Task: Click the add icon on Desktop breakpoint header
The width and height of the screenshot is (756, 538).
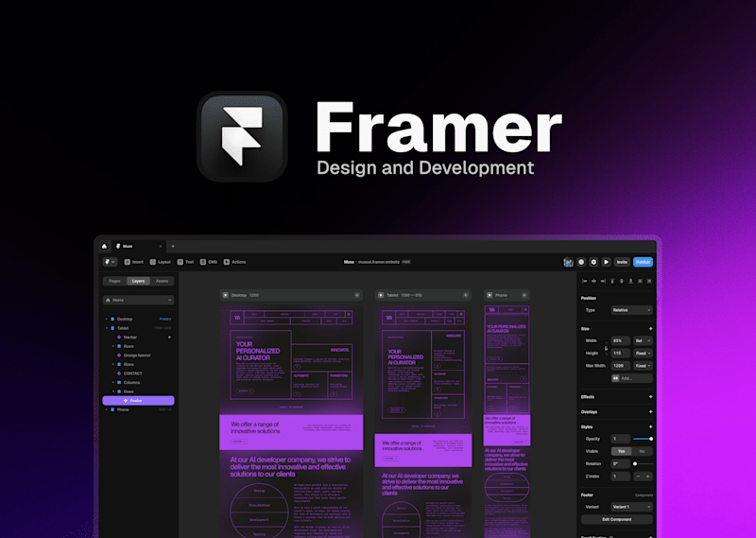Action: [357, 295]
